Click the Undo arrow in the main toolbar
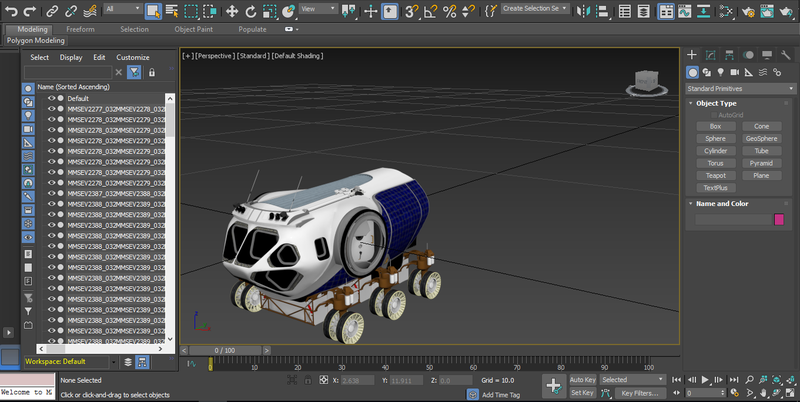This screenshot has width=800, height=402. (x=11, y=11)
